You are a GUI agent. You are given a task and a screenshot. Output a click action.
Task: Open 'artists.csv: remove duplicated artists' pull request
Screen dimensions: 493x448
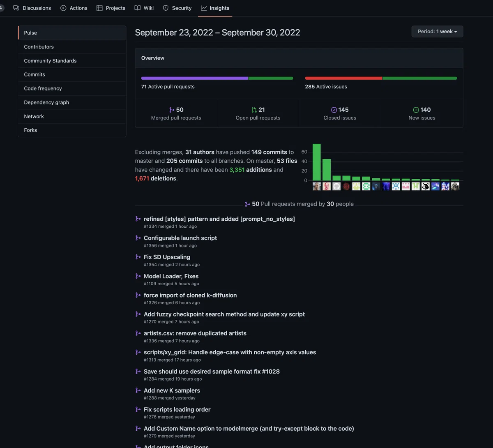point(195,333)
